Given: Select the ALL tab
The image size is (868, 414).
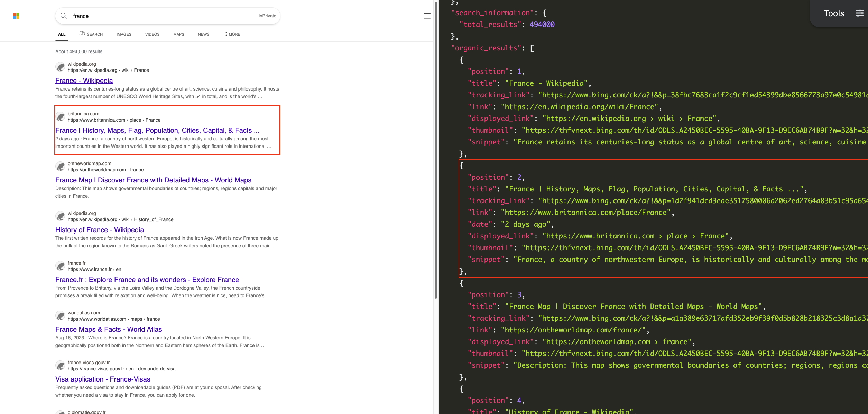Looking at the screenshot, I should pos(62,34).
